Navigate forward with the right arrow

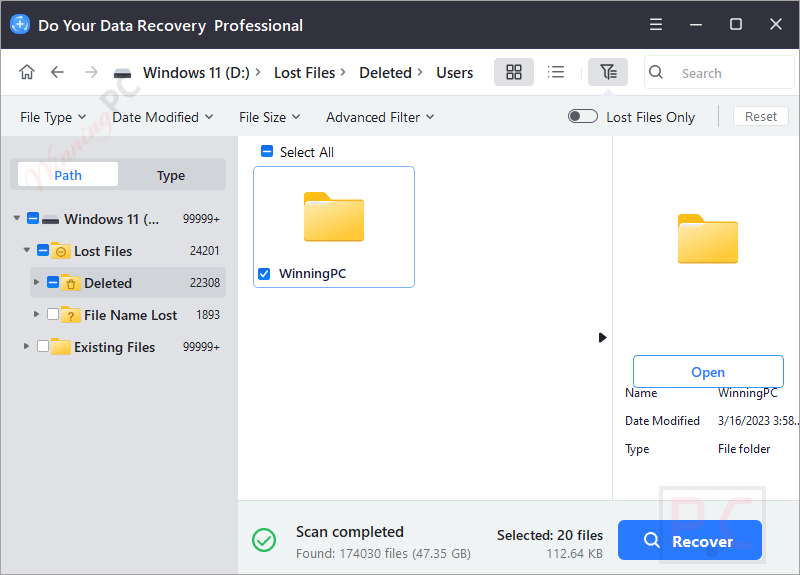tap(91, 72)
